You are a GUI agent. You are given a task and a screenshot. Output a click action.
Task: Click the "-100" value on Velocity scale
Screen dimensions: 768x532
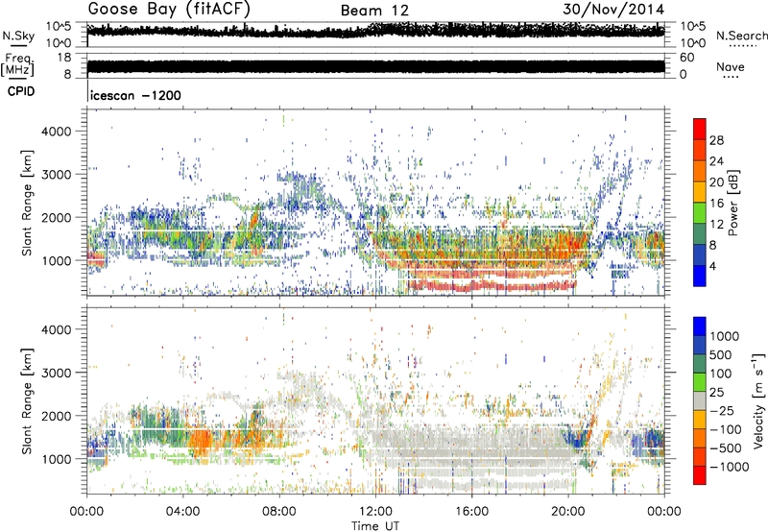click(x=726, y=429)
